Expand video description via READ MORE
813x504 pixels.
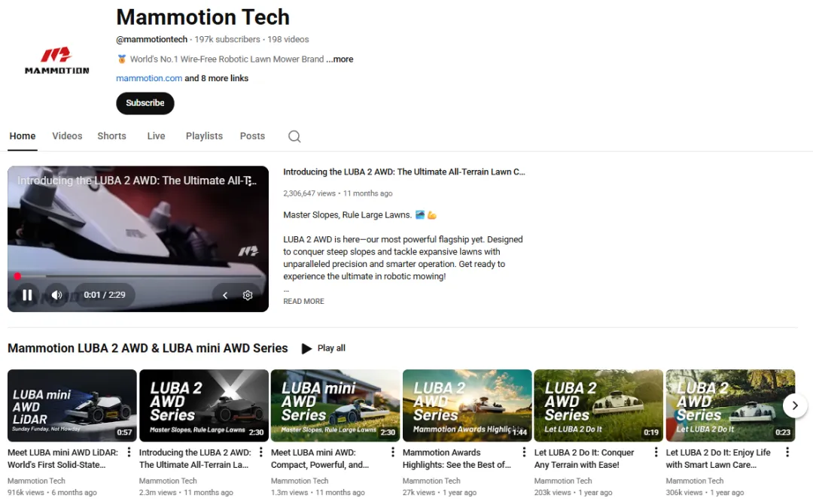pos(303,301)
